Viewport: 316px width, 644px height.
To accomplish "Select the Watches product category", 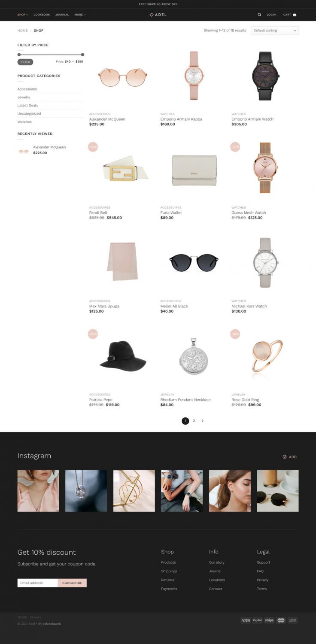I will [x=24, y=122].
